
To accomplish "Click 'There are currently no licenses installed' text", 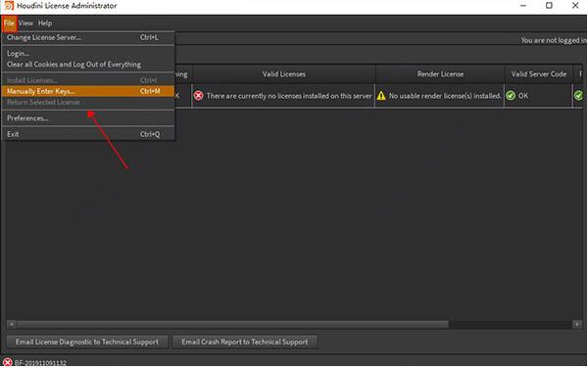I will (x=289, y=96).
